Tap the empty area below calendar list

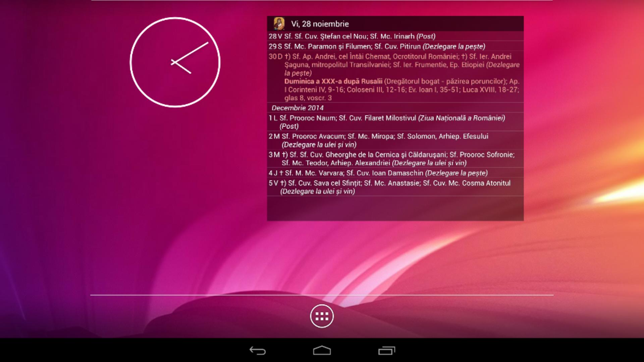(395, 208)
